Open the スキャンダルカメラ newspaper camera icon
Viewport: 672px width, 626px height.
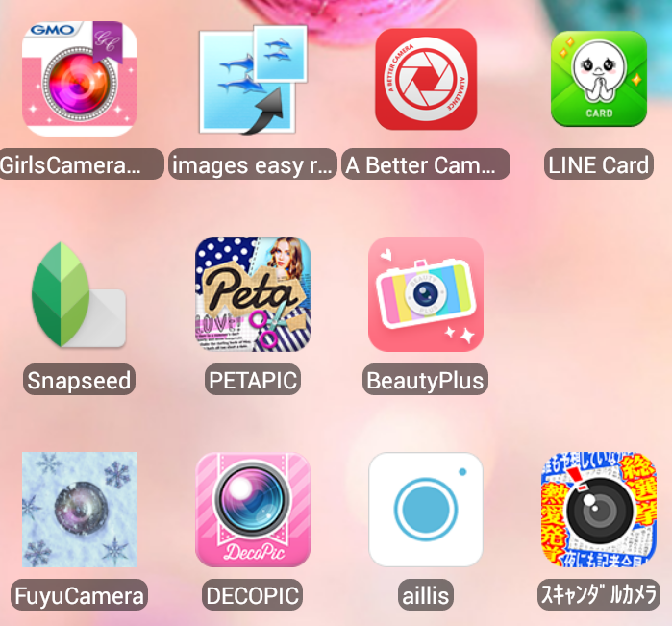point(599,510)
